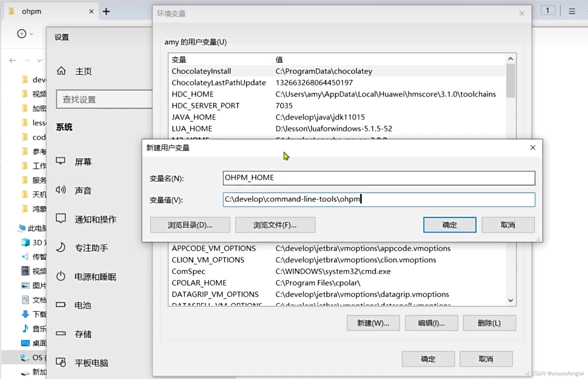The height and width of the screenshot is (379, 588).
Task: Click system variables 删除(L) button
Action: 489,323
